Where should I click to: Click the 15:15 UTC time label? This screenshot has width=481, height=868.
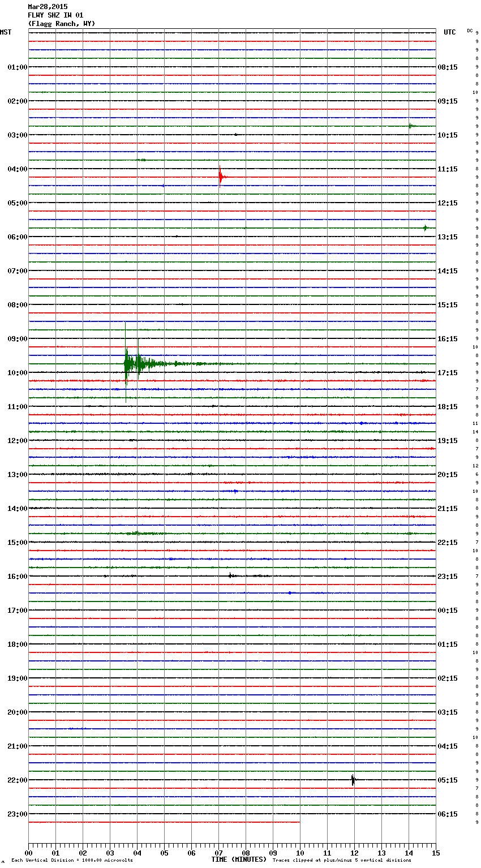pos(448,305)
